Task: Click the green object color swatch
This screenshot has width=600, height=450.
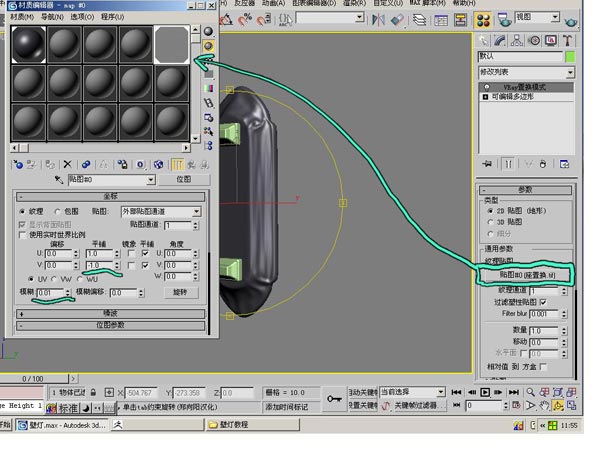Action: (570, 57)
